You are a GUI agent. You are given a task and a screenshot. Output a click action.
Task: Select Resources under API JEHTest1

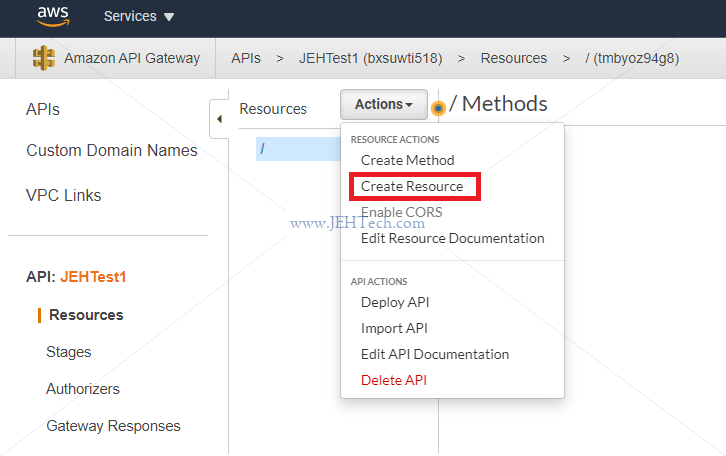[86, 315]
